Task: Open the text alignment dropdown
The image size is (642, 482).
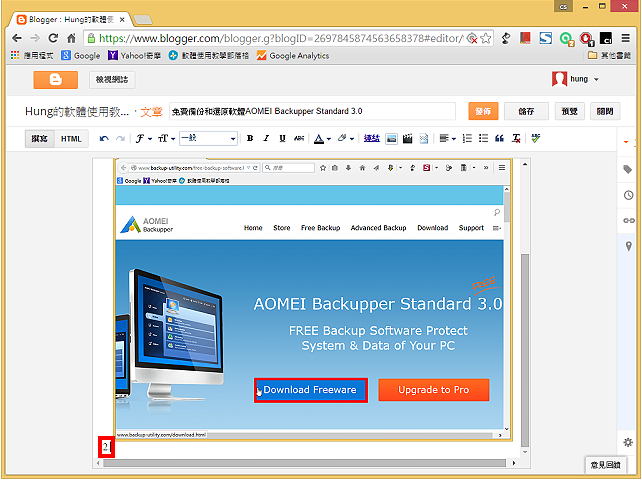Action: [x=448, y=138]
